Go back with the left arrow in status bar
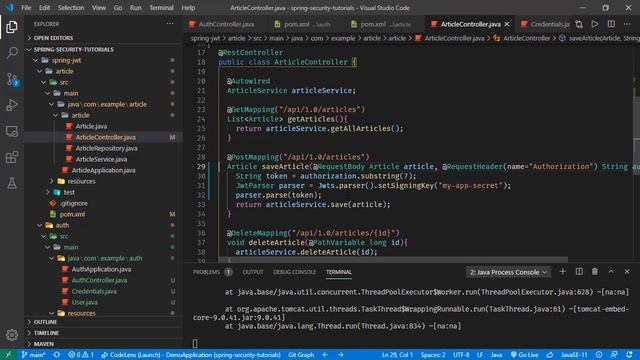640x360 pixels. pos(325,355)
